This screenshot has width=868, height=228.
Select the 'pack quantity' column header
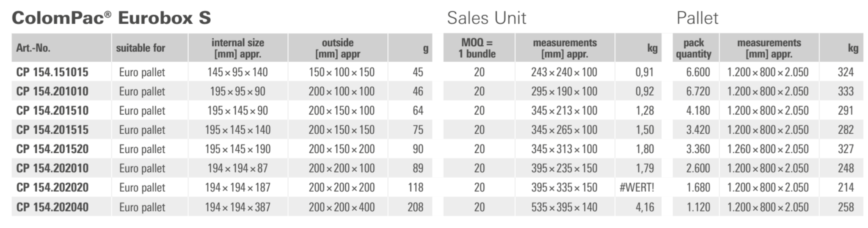click(693, 48)
